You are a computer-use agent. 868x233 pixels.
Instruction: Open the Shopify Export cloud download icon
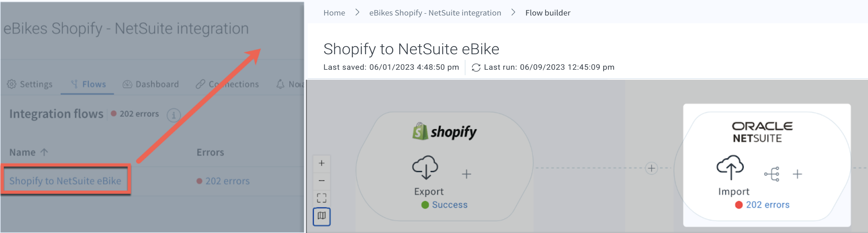(425, 168)
